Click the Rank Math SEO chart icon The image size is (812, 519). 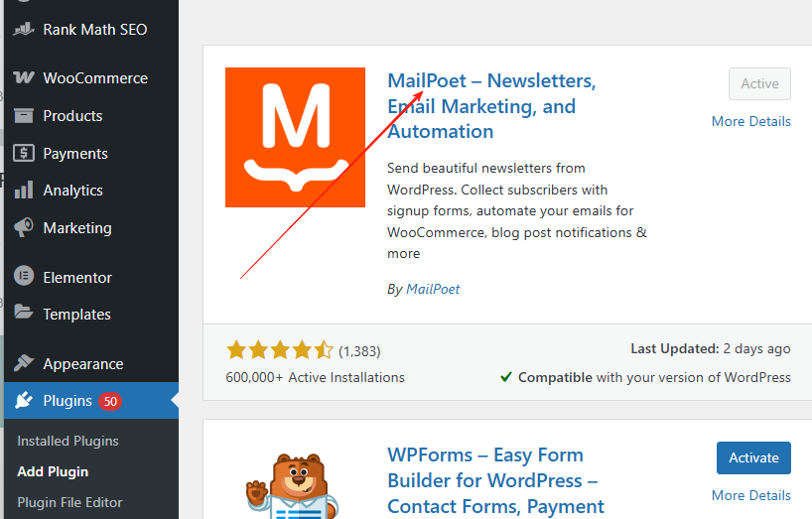coord(24,29)
